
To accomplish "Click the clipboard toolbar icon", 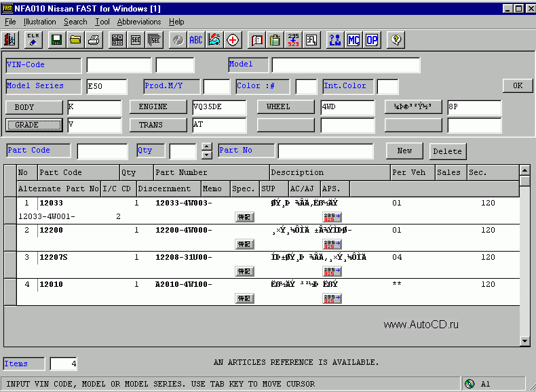I will [x=275, y=40].
